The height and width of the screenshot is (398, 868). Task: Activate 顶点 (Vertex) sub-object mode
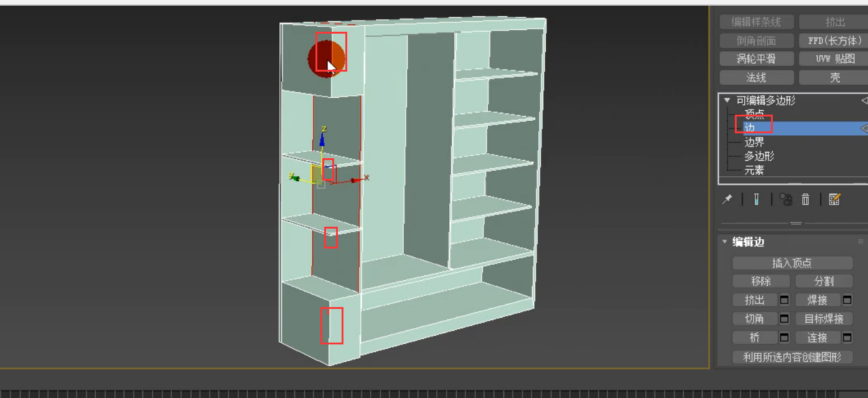pos(754,114)
